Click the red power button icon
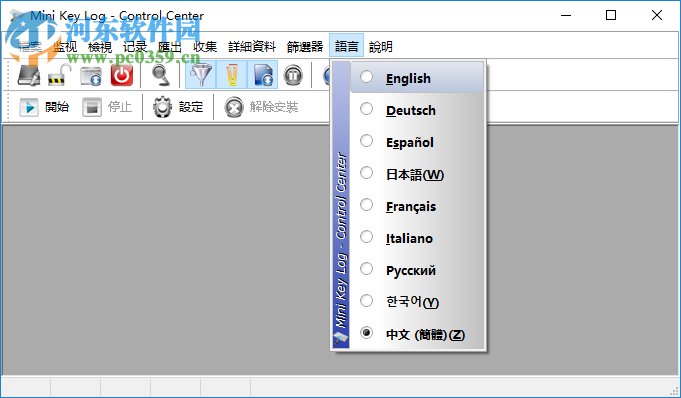The width and height of the screenshot is (681, 398). (x=122, y=75)
